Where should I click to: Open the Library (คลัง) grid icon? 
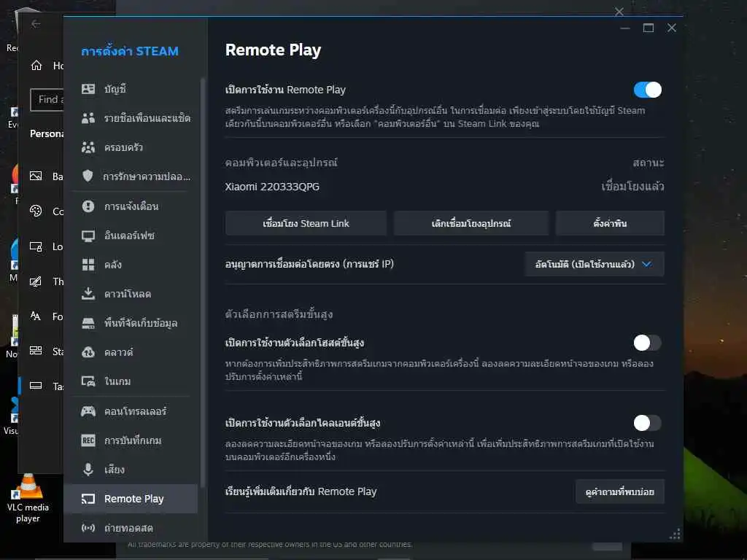point(88,265)
